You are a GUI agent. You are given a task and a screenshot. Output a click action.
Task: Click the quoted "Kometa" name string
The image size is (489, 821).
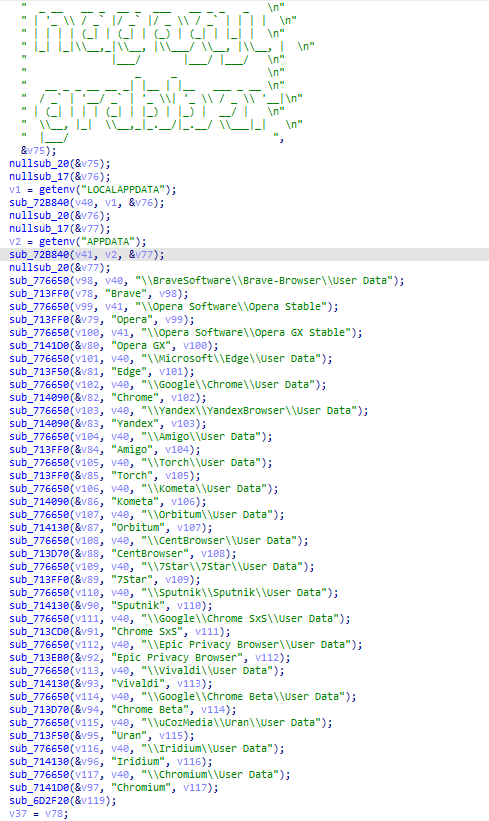tap(135, 502)
